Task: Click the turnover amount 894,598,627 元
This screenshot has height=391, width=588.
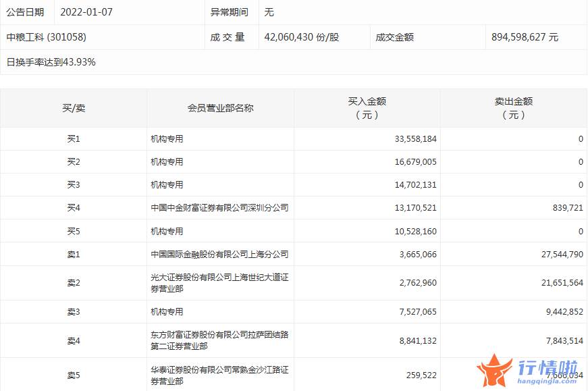Action: coord(525,37)
